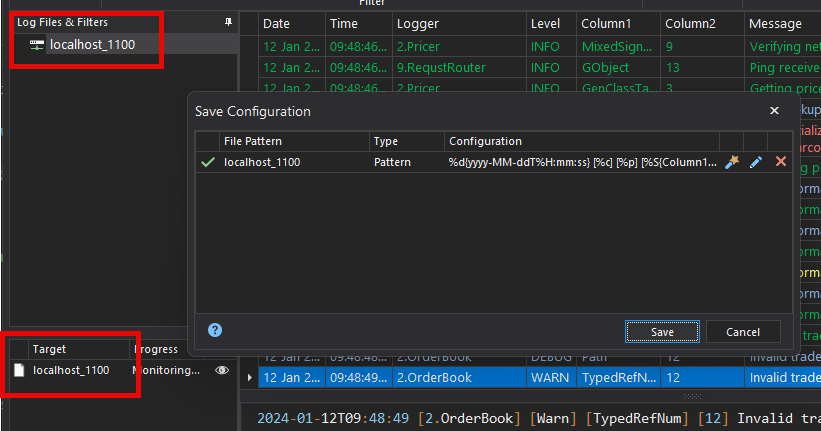Click row indicator arrow of selected row
The width and height of the screenshot is (821, 431).
coord(249,378)
